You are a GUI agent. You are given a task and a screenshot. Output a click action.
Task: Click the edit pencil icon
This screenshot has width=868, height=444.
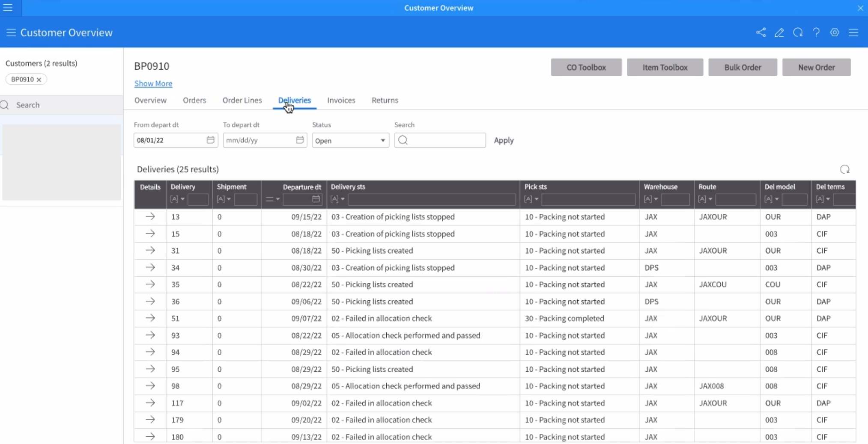779,33
